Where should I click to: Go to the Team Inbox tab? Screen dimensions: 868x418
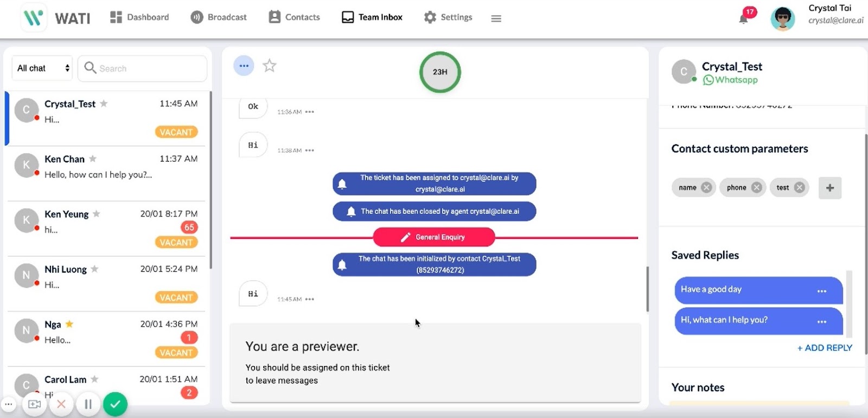[372, 17]
